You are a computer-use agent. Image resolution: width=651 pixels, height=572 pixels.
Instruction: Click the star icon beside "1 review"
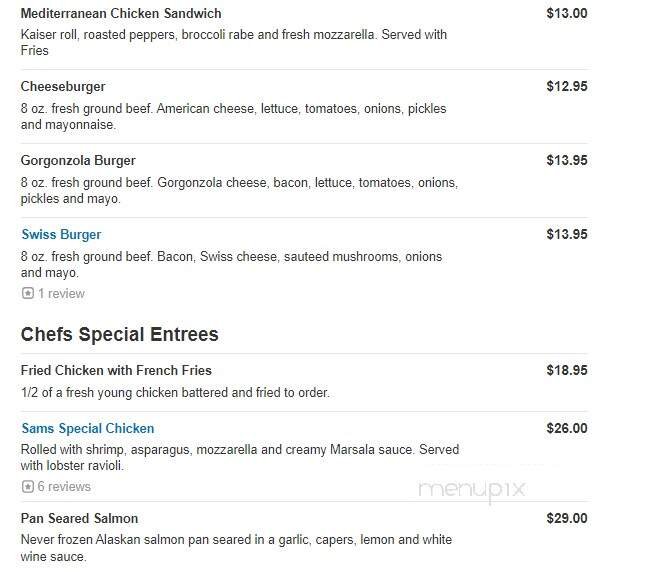click(x=27, y=294)
